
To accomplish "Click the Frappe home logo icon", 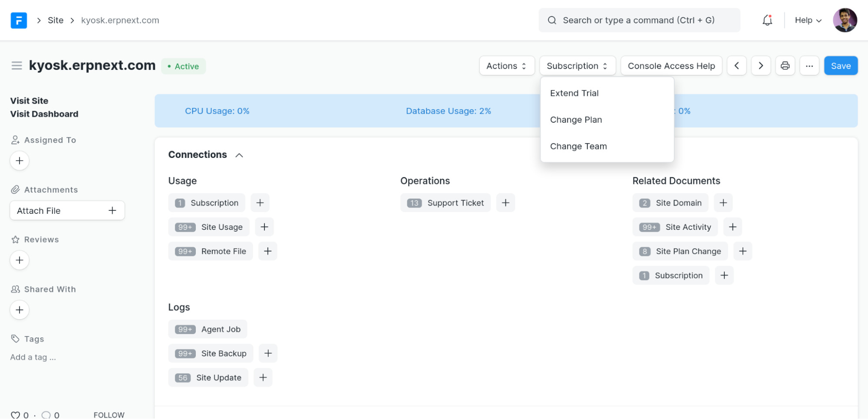I will 19,20.
